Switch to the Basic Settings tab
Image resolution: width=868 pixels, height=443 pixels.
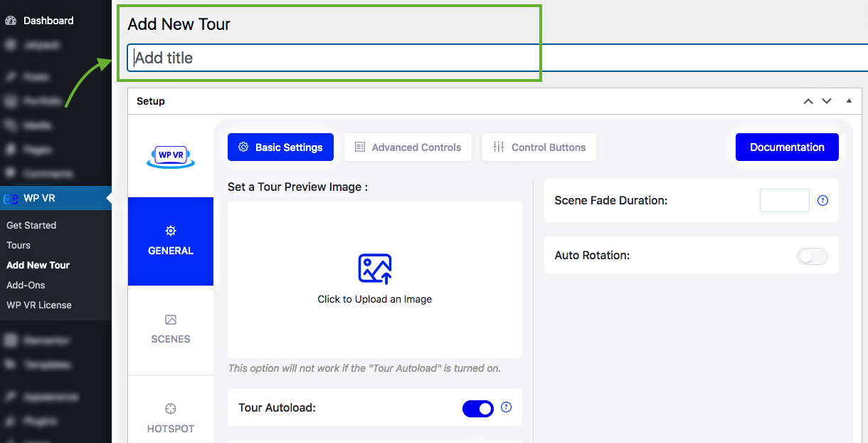point(281,147)
